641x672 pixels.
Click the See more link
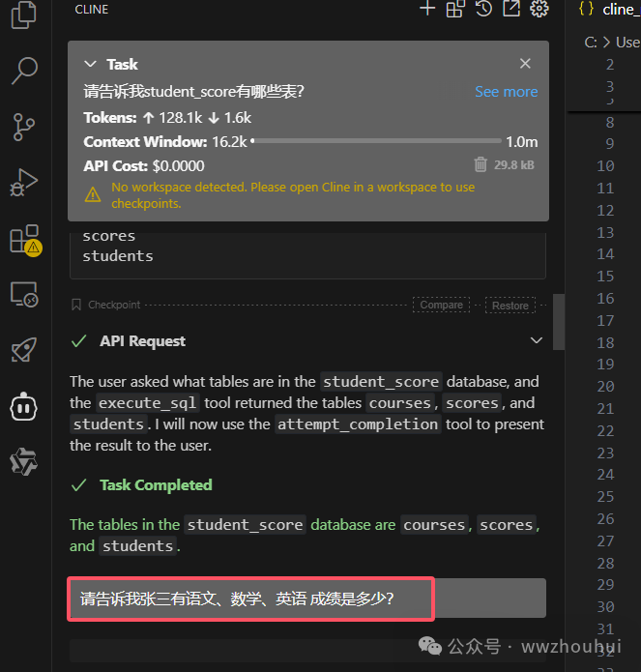coord(506,92)
